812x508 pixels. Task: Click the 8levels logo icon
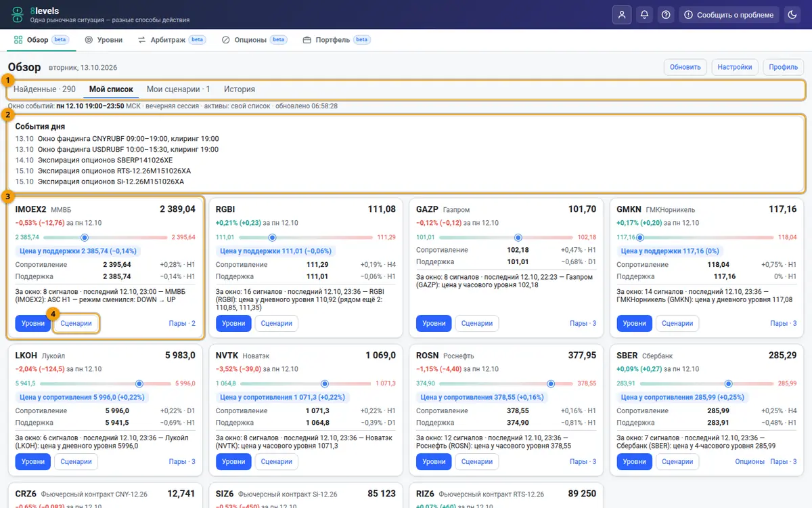click(x=18, y=15)
